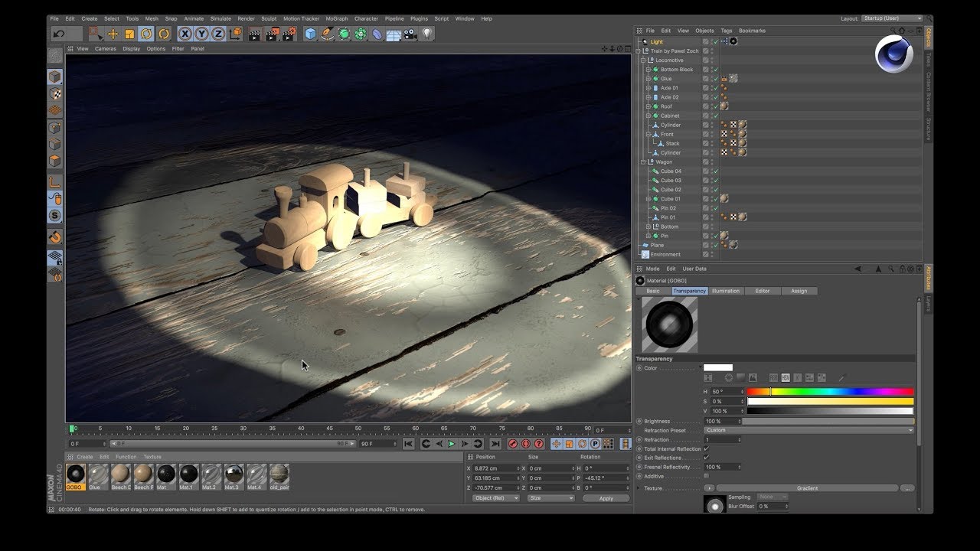980x551 pixels.
Task: Expand Cube 01 in Wagon
Action: click(x=648, y=199)
